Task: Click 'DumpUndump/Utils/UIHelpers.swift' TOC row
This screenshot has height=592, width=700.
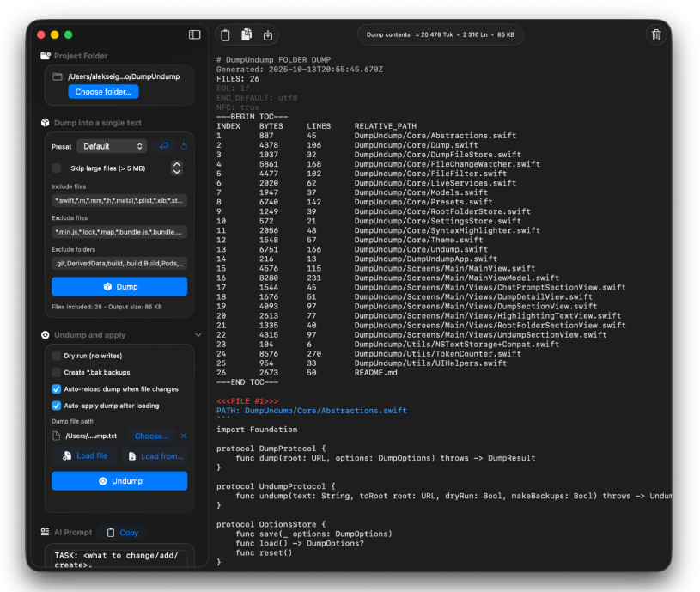Action: (430, 363)
